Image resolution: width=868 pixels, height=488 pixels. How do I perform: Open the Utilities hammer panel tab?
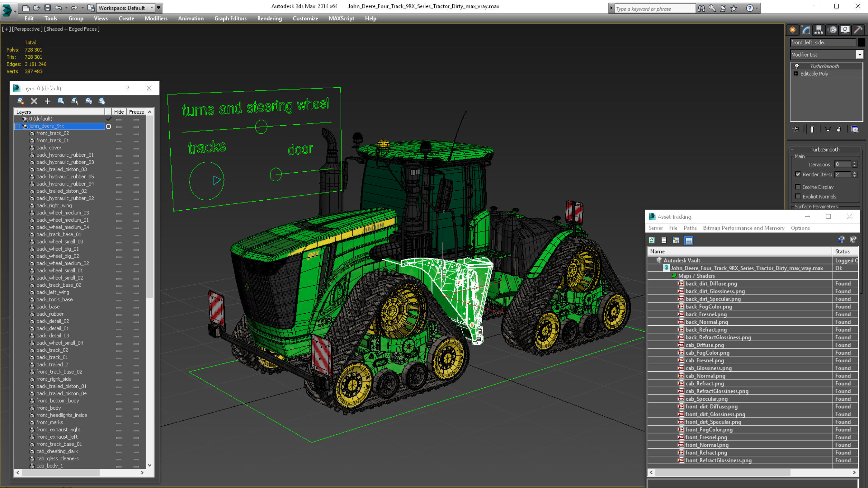point(858,30)
